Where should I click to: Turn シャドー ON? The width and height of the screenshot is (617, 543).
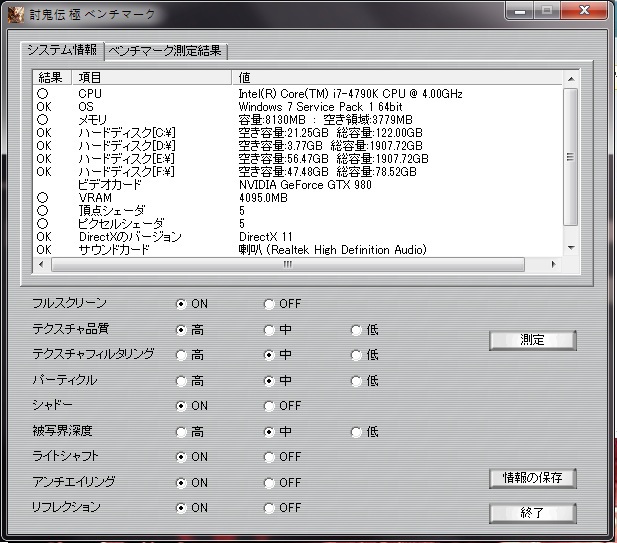(181, 406)
